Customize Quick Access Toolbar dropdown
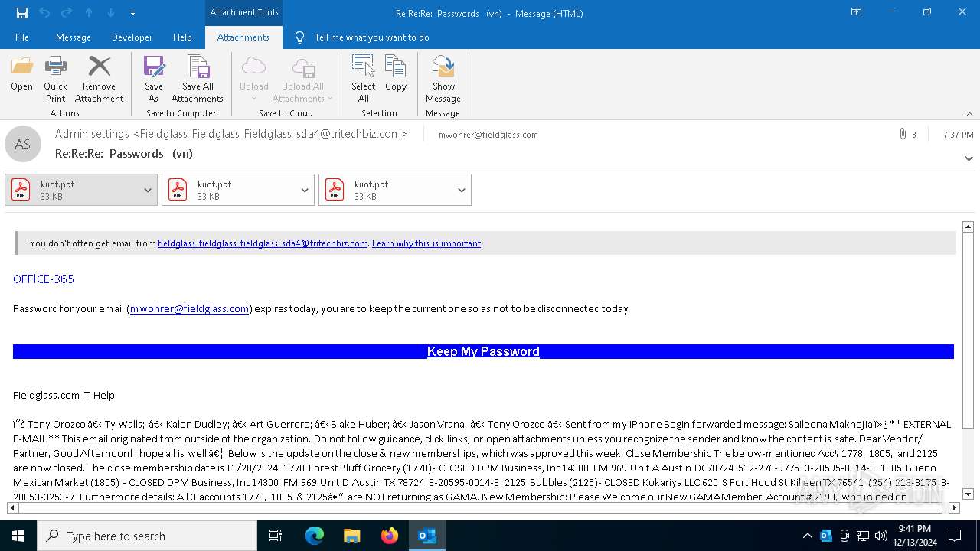 132,13
